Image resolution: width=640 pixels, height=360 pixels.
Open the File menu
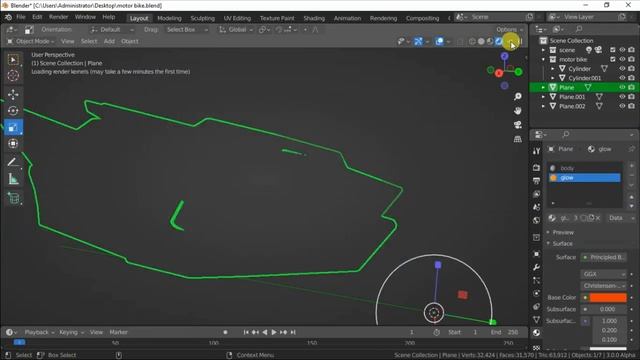[21, 17]
